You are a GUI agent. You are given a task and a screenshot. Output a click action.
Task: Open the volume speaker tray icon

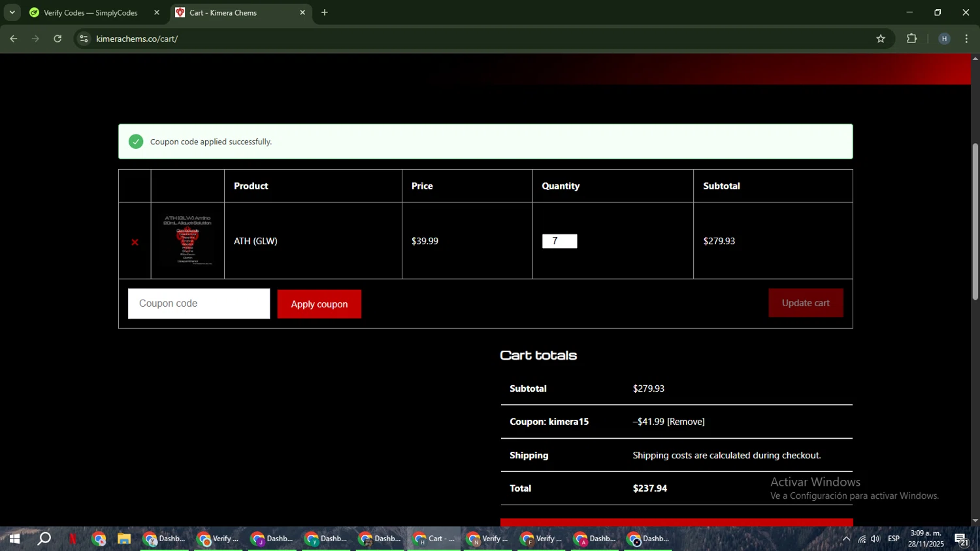(x=875, y=539)
